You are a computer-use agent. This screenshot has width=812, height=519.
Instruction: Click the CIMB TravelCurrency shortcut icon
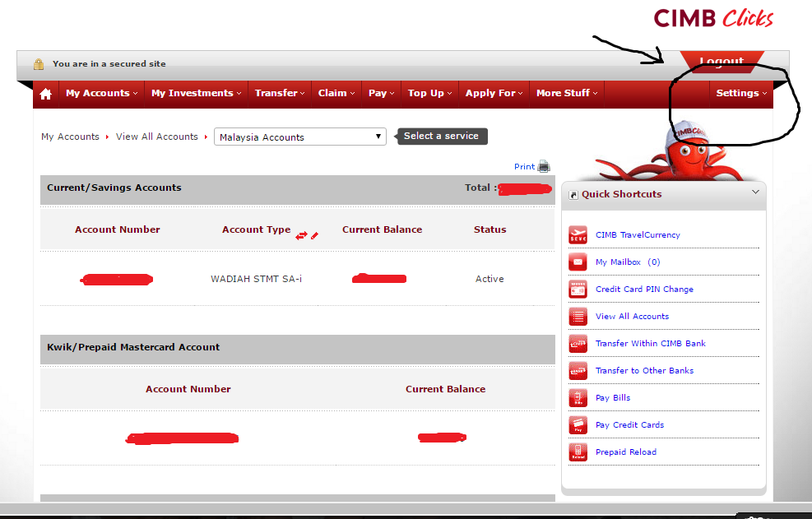pos(578,234)
